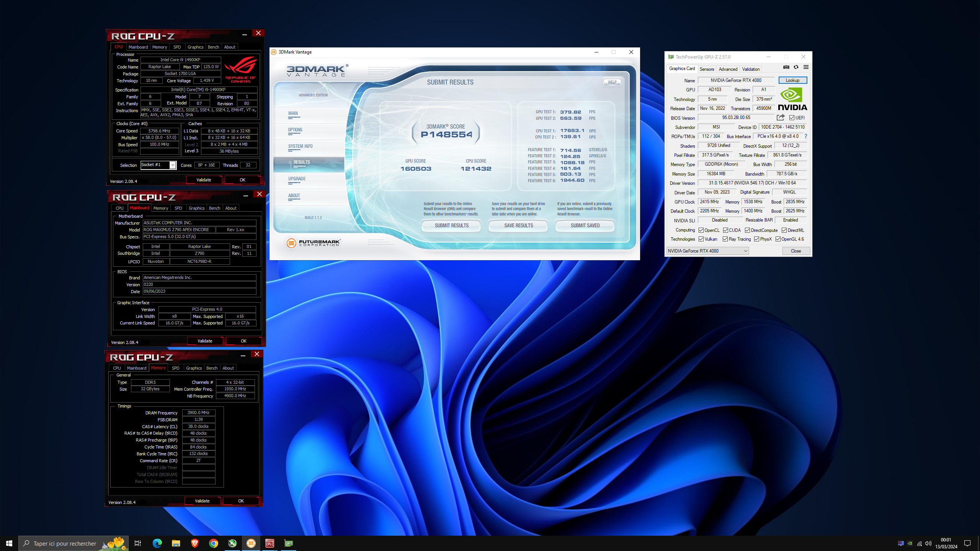This screenshot has height=551, width=980.
Task: Click the Help button in 3DMark Vantage
Action: click(x=612, y=82)
